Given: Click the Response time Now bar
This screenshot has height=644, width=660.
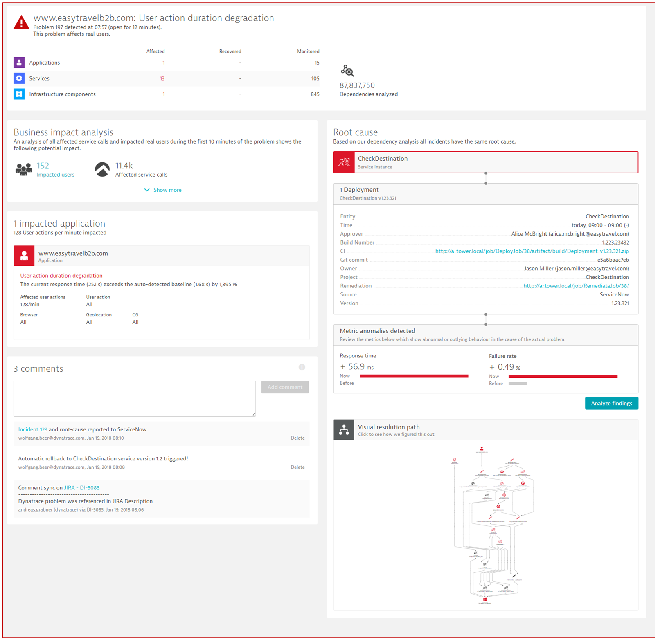Looking at the screenshot, I should (x=414, y=376).
